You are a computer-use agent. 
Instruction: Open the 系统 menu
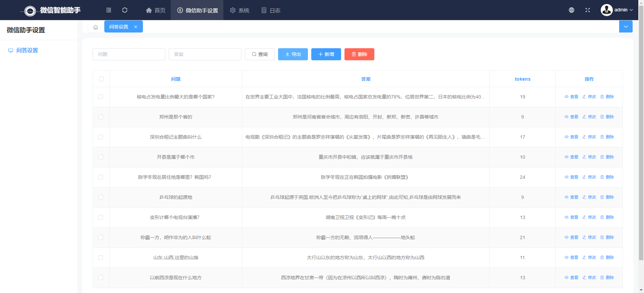239,10
